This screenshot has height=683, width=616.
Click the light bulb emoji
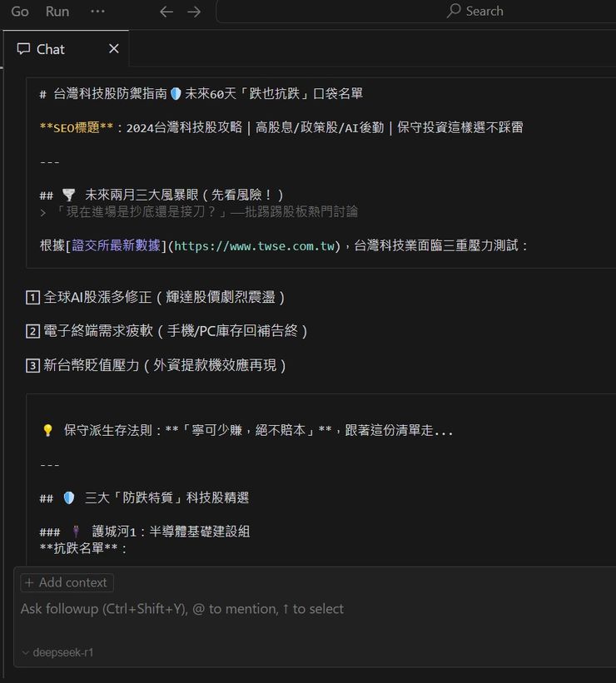[48, 430]
